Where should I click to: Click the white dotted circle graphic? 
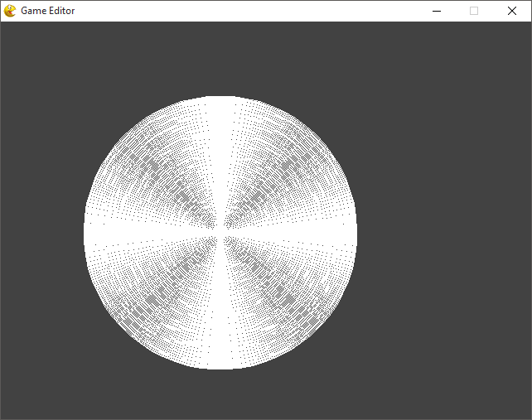pyautogui.click(x=220, y=233)
